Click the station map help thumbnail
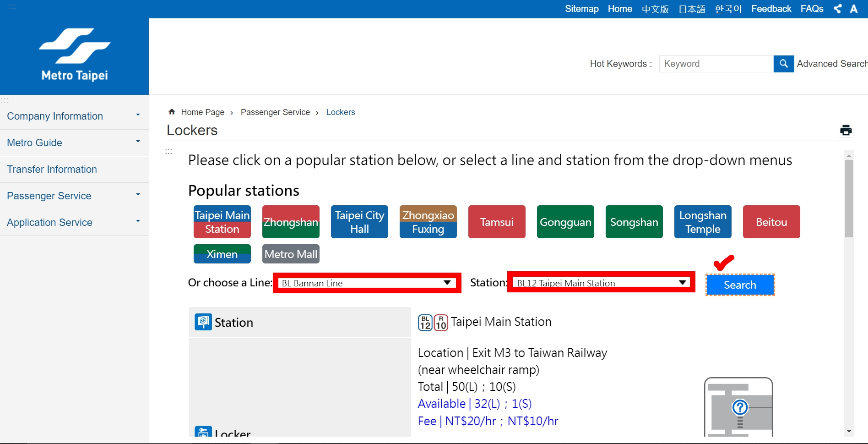 [738, 407]
